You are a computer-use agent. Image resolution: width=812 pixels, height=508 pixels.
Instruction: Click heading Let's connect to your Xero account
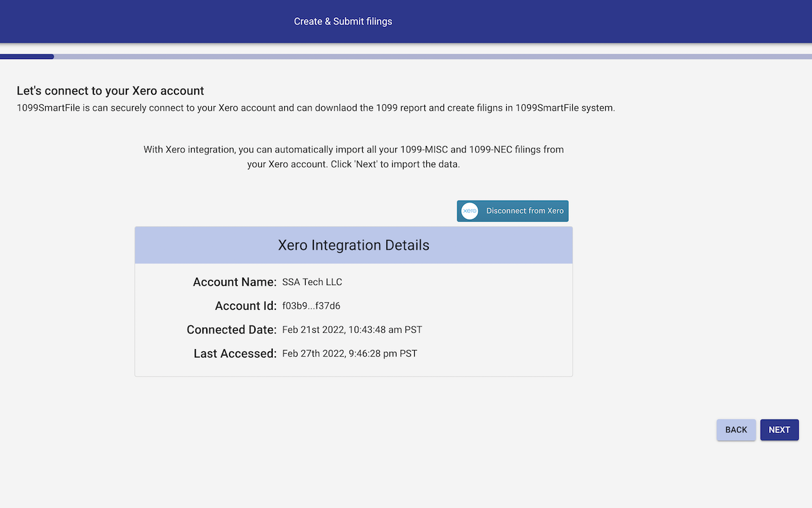(x=110, y=91)
